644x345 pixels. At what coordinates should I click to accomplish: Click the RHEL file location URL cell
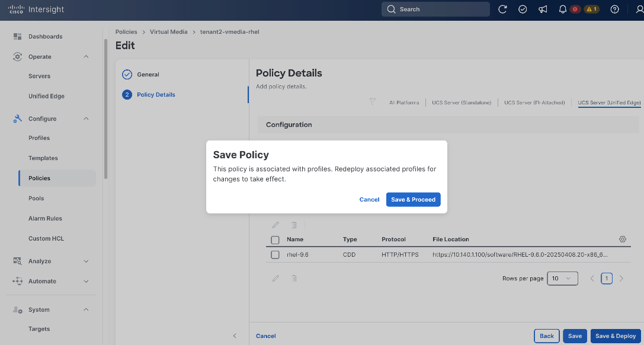click(520, 255)
